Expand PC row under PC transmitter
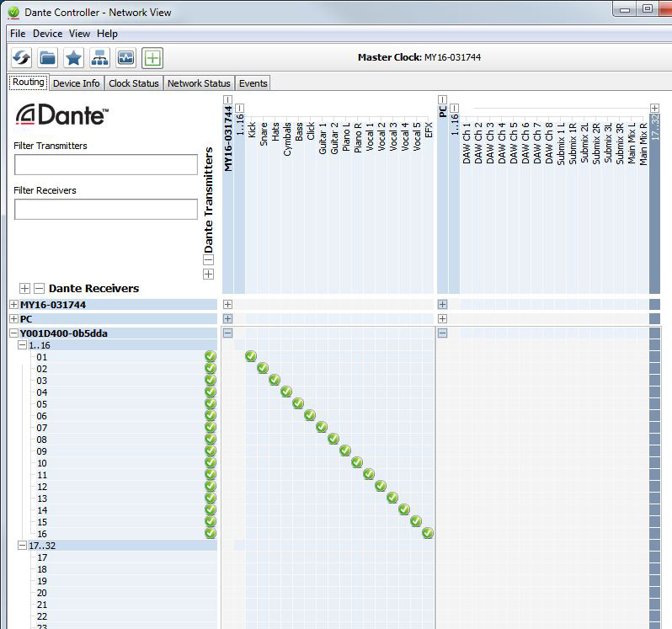 click(x=443, y=319)
